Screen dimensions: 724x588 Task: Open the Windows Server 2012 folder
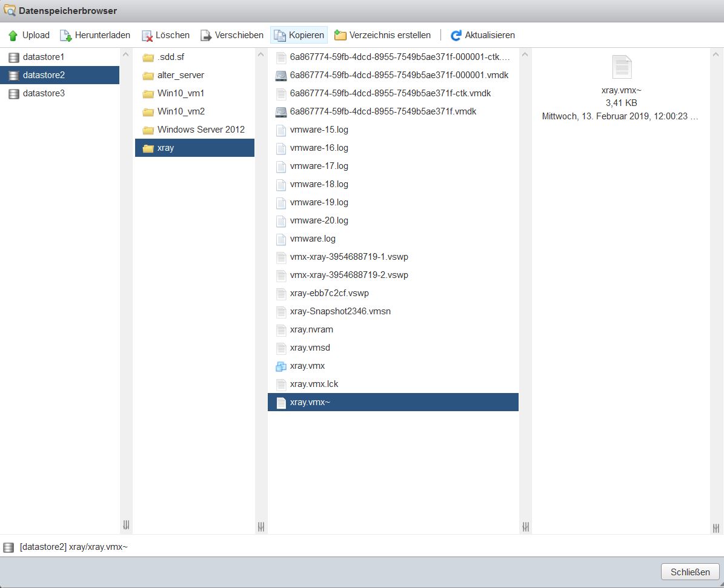point(201,130)
